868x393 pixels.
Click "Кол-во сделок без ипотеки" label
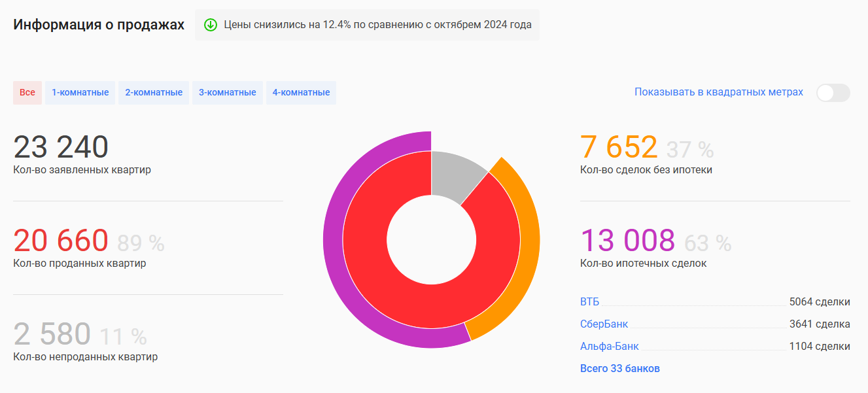646,170
